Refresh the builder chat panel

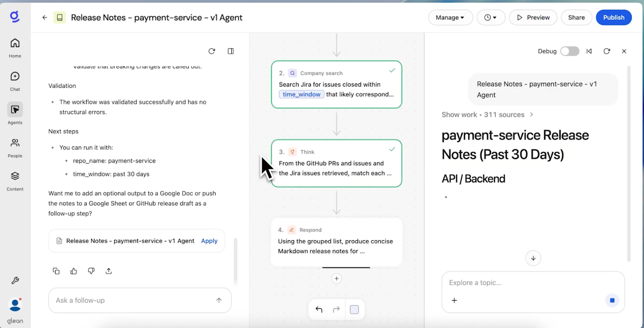pyautogui.click(x=212, y=51)
